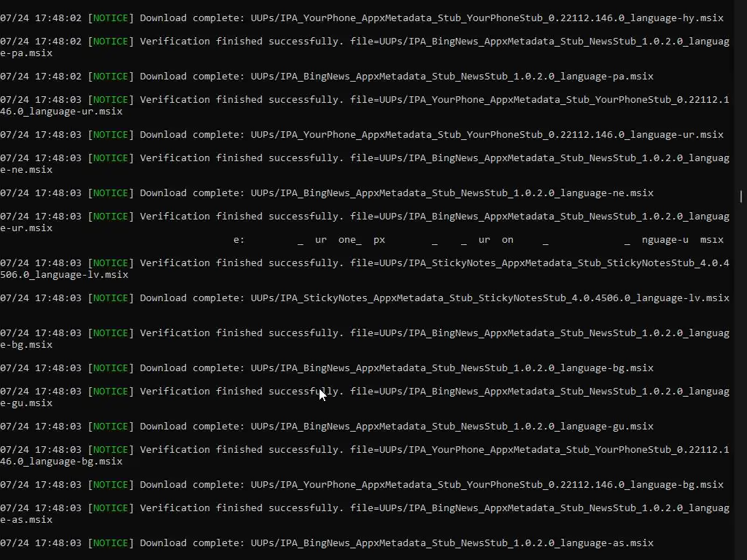Click the NOTICE tag on StickyNotes download complete line
The width and height of the screenshot is (747, 560).
pos(111,298)
